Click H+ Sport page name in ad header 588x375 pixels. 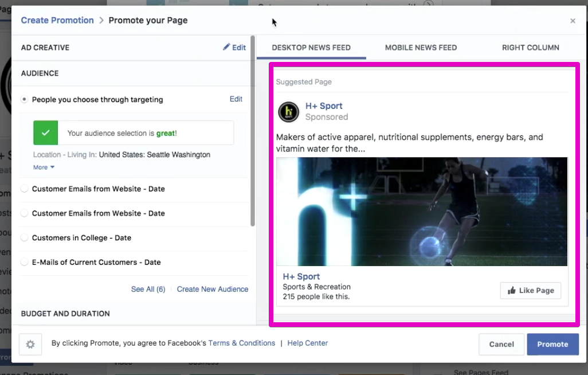[x=324, y=106]
